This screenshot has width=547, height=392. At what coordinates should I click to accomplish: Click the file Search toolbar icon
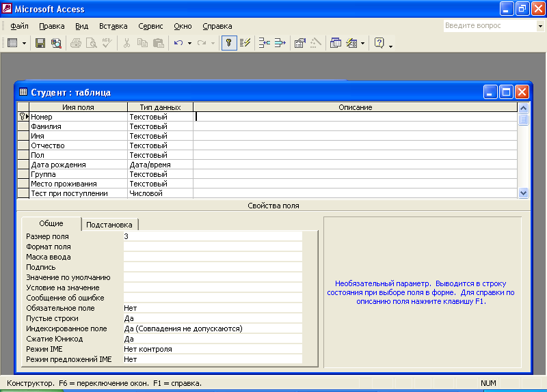tap(56, 43)
